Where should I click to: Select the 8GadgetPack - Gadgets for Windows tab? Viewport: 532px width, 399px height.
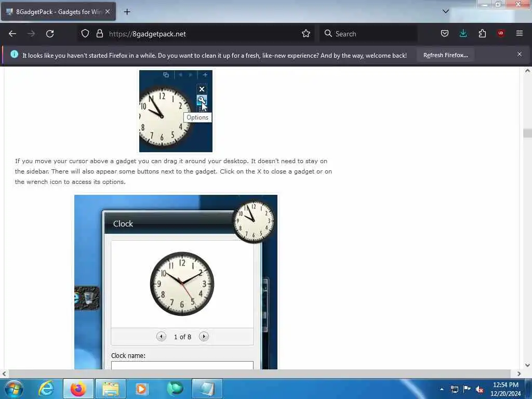coord(58,11)
